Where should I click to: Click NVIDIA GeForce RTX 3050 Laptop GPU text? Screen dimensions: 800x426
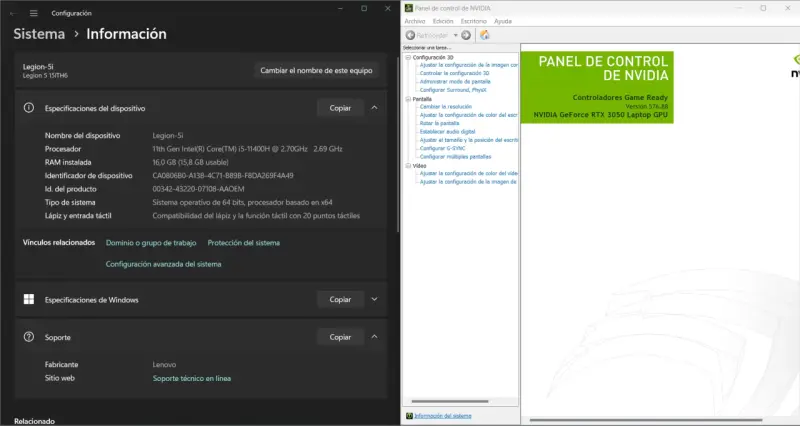pyautogui.click(x=601, y=115)
